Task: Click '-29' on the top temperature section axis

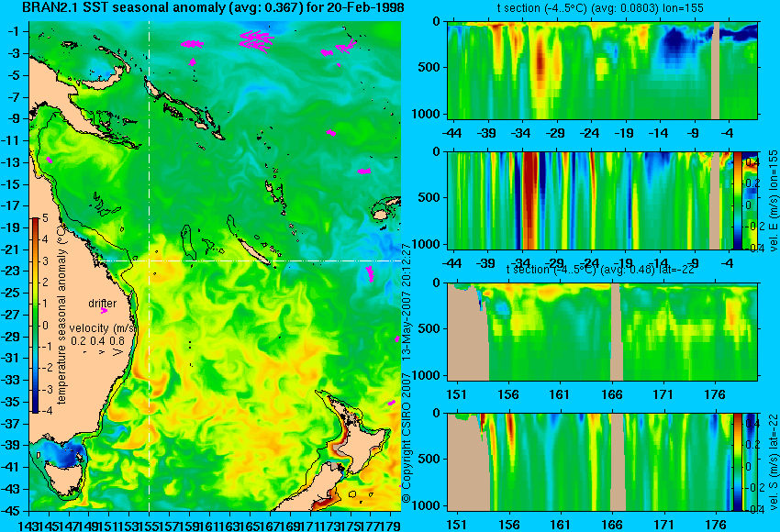Action: coord(555,133)
